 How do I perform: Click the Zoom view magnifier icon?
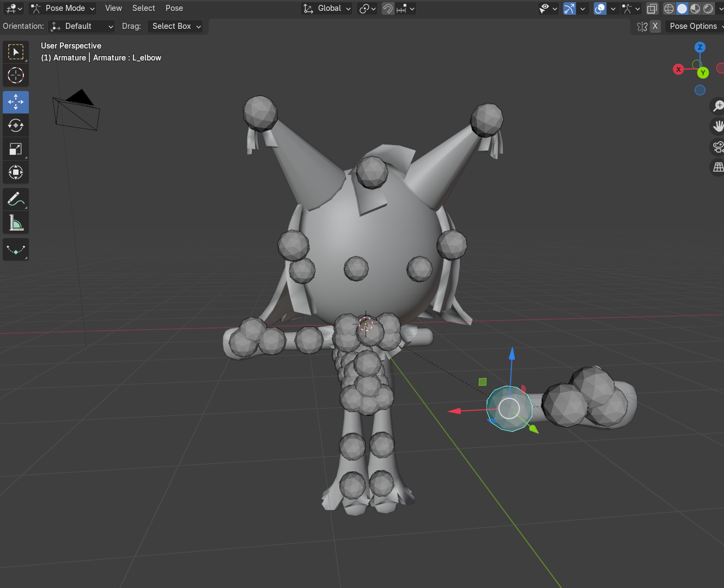click(x=718, y=106)
